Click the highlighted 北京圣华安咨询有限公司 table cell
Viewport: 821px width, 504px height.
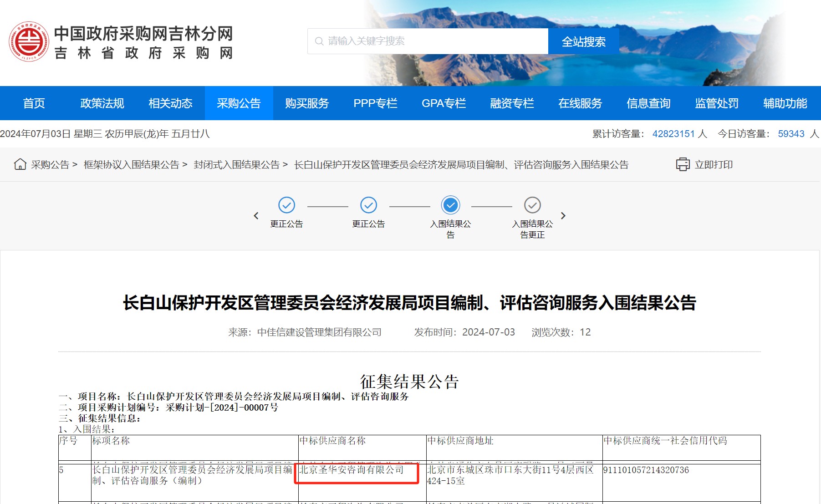click(x=357, y=473)
